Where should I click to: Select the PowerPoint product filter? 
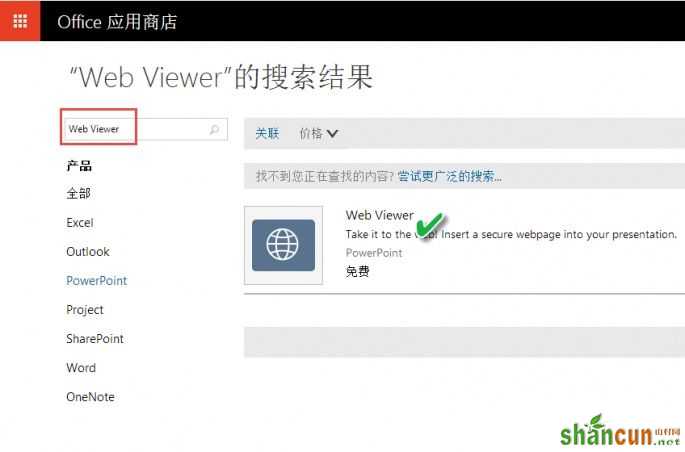tap(97, 280)
